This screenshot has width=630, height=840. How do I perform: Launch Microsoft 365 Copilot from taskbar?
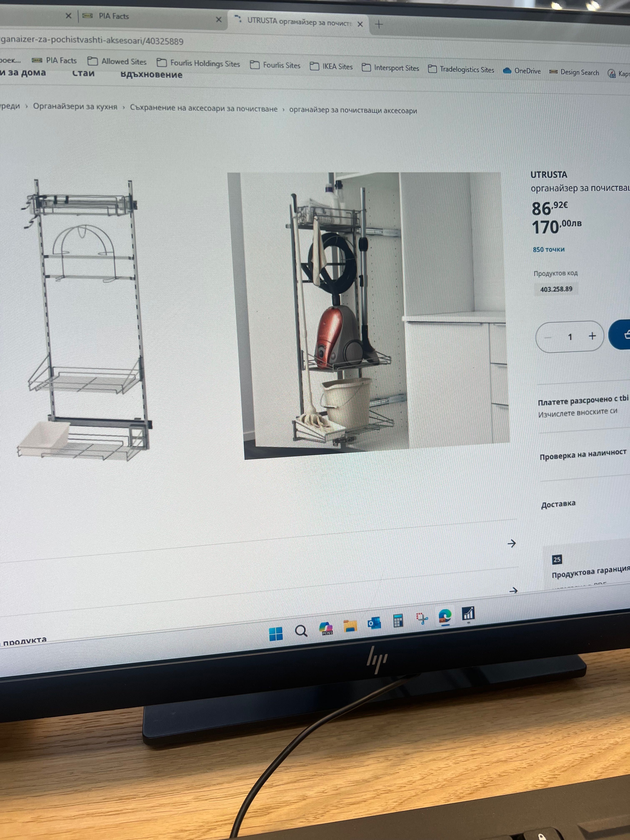326,629
